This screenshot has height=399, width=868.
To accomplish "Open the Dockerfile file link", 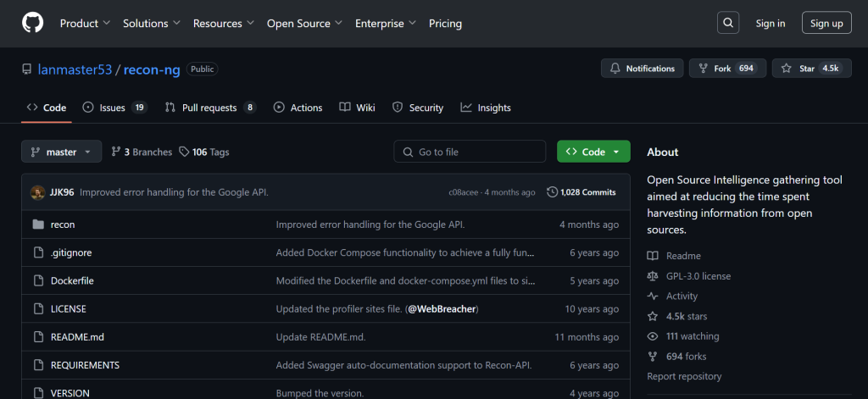I will click(74, 280).
